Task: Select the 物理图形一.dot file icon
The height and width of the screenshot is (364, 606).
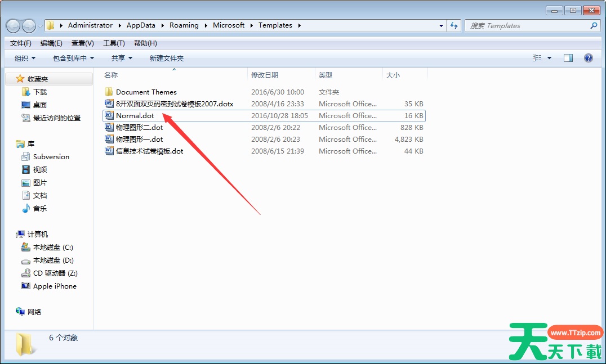Action: pyautogui.click(x=109, y=139)
